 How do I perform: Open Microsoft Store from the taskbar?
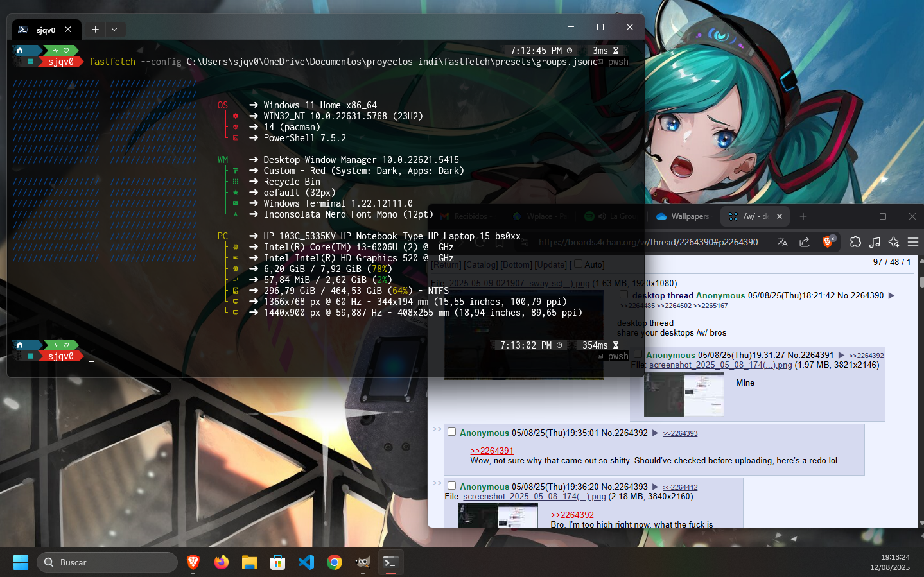pyautogui.click(x=278, y=562)
